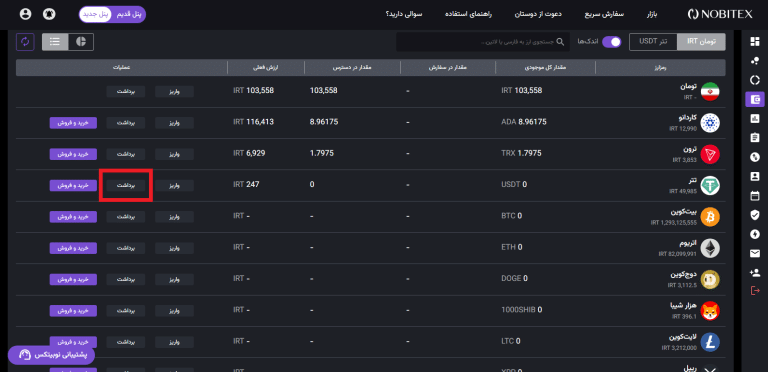Toggle the اندک‌ها small balances switch
Image resolution: width=768 pixels, height=372 pixels.
[611, 42]
